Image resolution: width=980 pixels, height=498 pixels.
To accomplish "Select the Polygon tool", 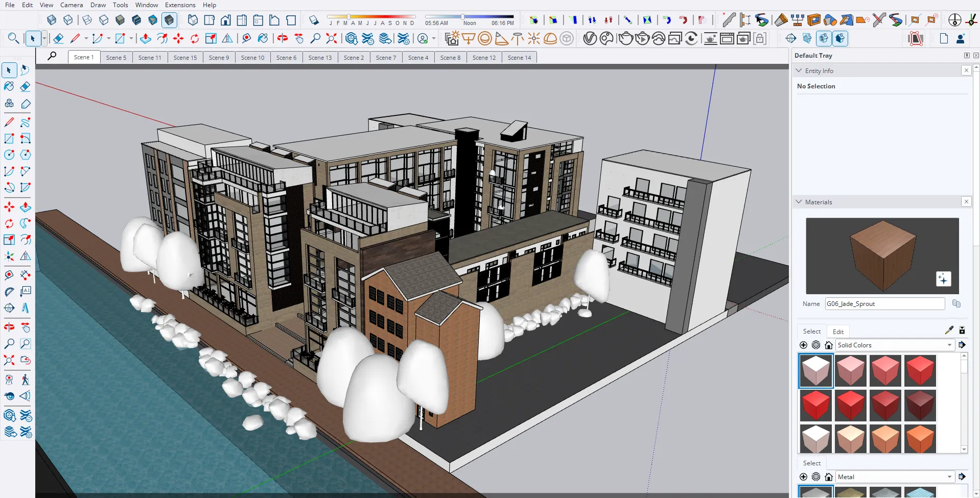I will (x=25, y=155).
